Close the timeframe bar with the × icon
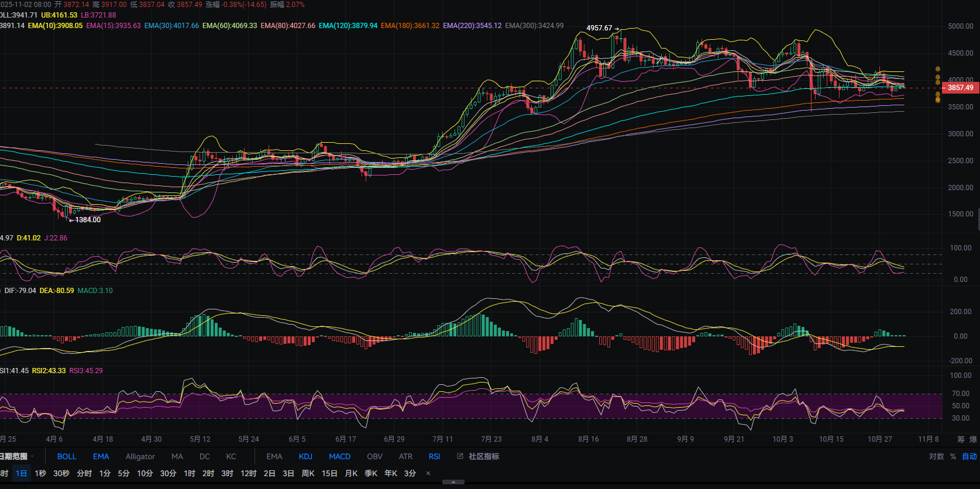The width and height of the screenshot is (980, 489). pyautogui.click(x=428, y=473)
